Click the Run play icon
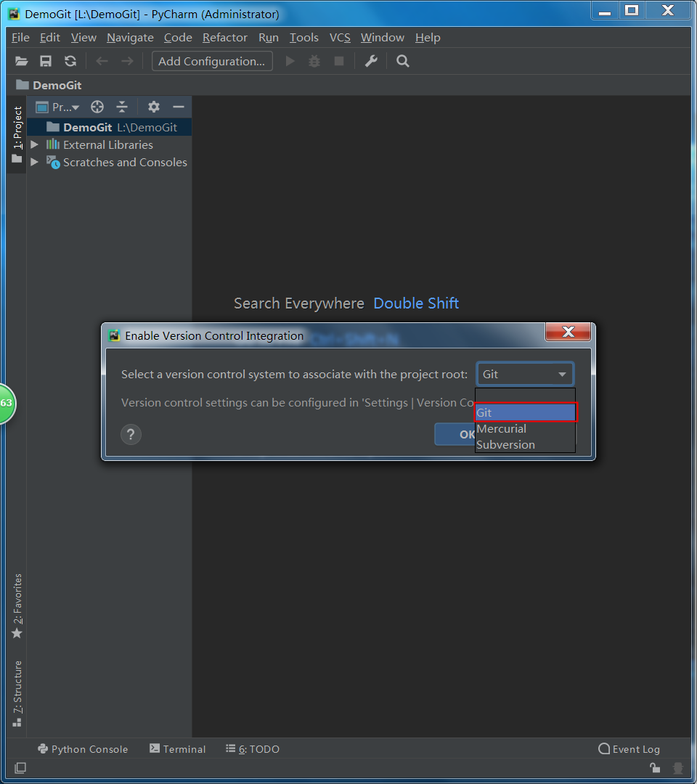The height and width of the screenshot is (784, 697). tap(290, 61)
